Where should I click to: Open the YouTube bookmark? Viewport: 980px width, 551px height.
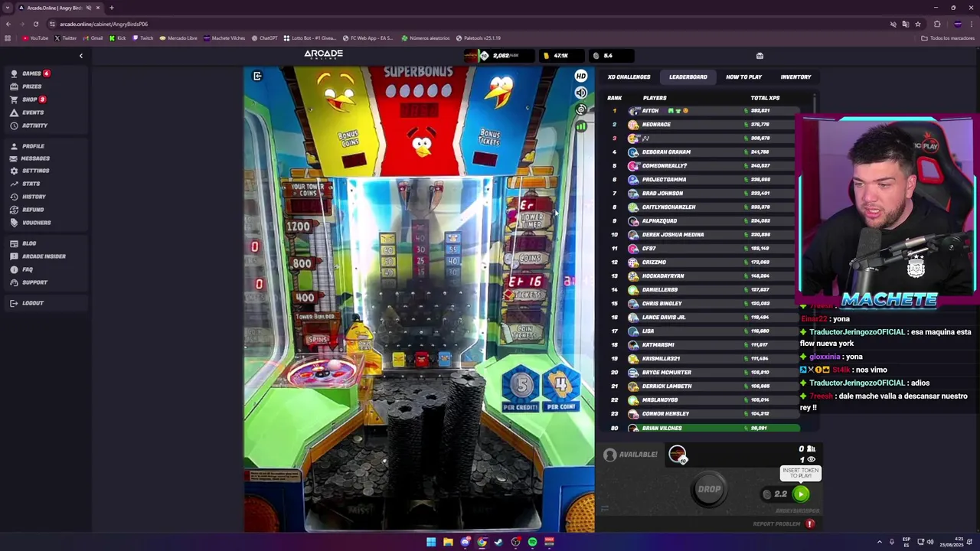pos(35,37)
